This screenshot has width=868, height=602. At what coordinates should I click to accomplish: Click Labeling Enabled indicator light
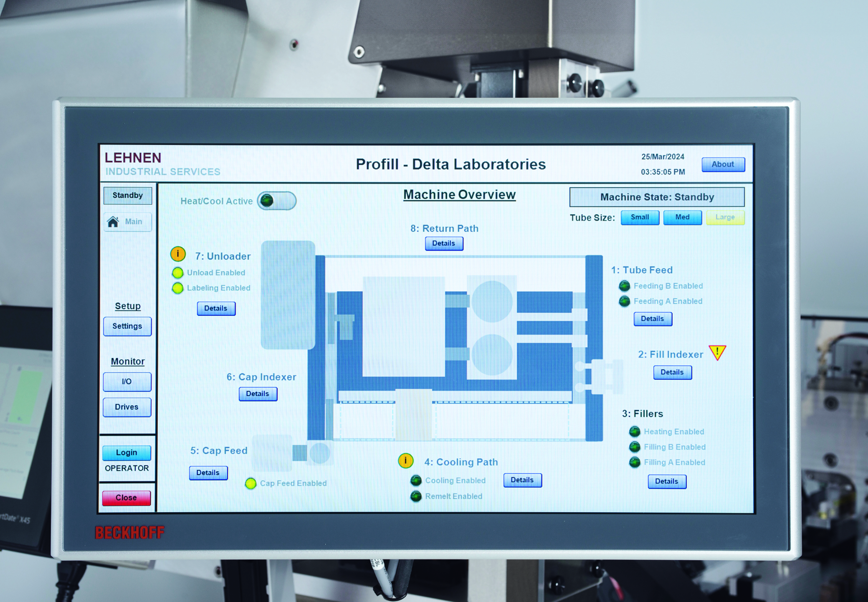coord(177,288)
